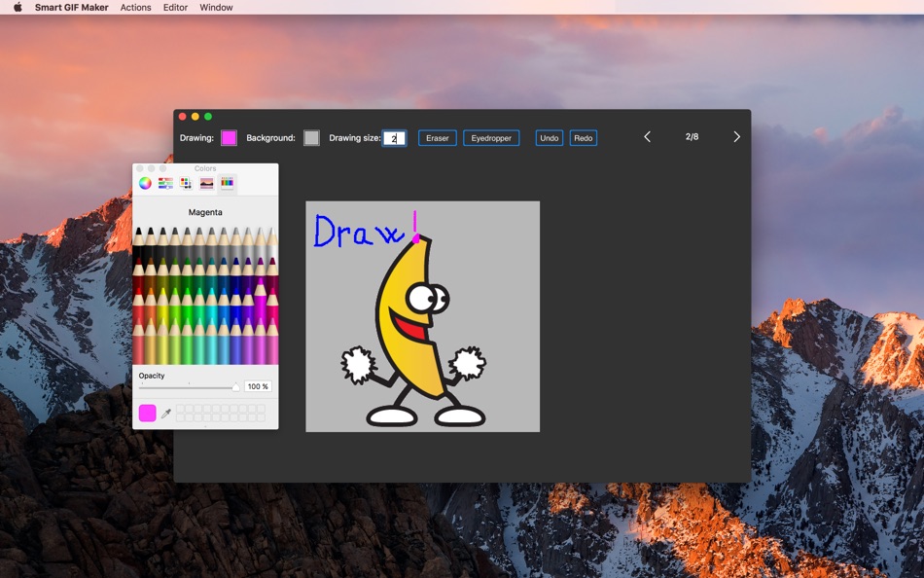Switch to image palettes tab

[x=206, y=184]
